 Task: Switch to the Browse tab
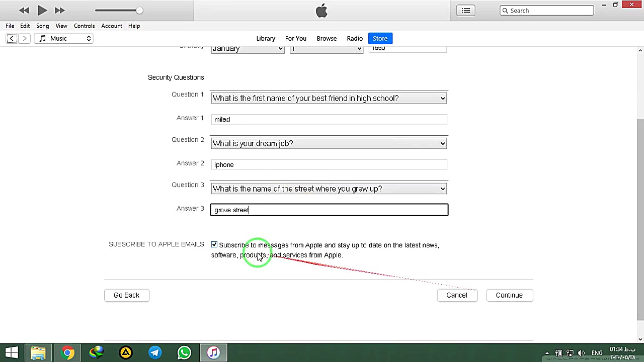click(327, 38)
